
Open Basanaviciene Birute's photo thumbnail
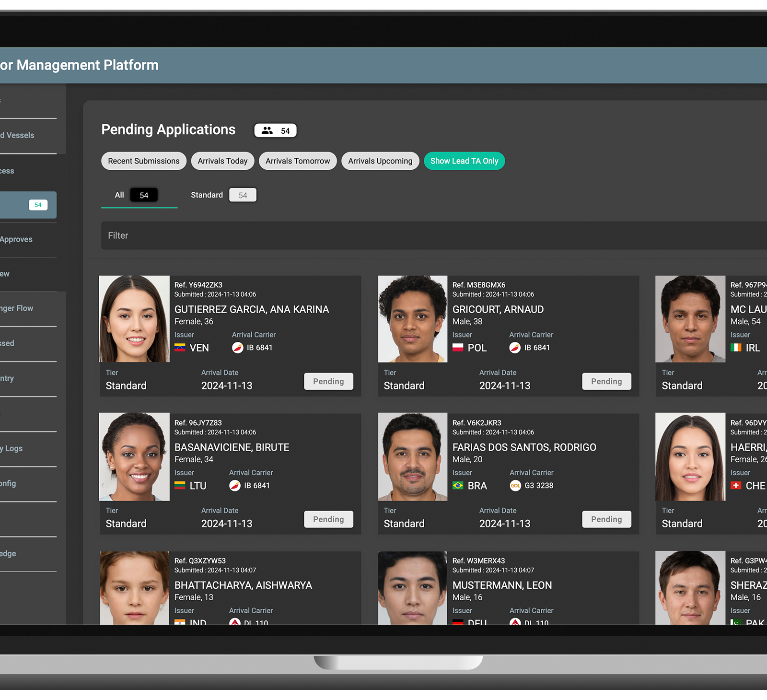coord(134,457)
